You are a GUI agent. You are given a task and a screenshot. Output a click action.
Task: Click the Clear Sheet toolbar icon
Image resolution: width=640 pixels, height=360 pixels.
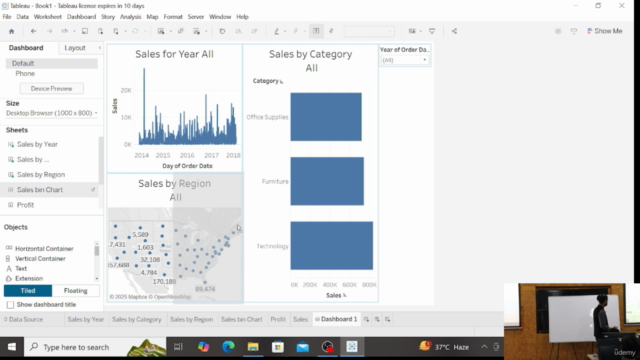tap(197, 31)
